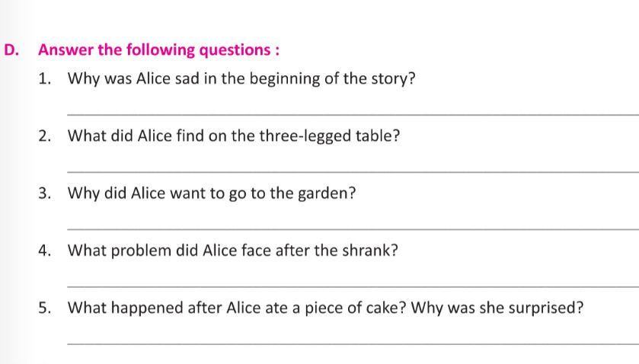This screenshot has height=364, width=639.
Task: Click the question number '3.'
Action: pos(46,193)
